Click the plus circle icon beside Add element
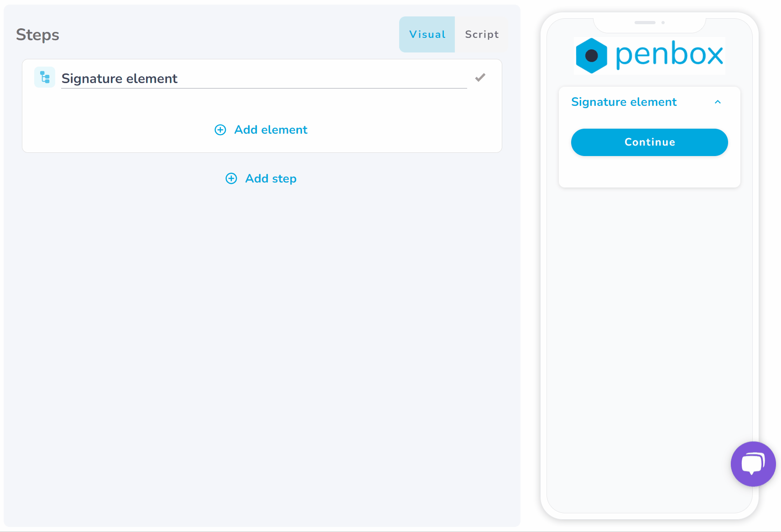Screen dimensions: 781x532 [x=220, y=130]
